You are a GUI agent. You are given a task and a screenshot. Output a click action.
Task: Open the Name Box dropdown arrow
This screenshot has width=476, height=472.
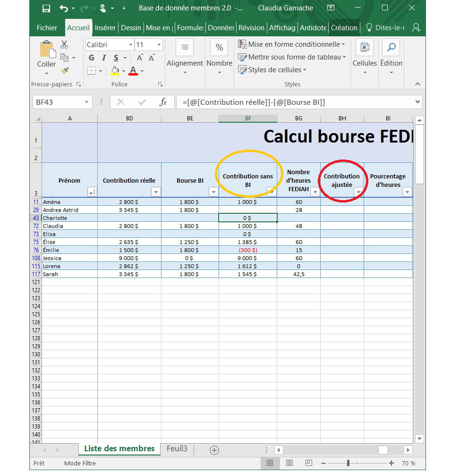click(x=86, y=102)
